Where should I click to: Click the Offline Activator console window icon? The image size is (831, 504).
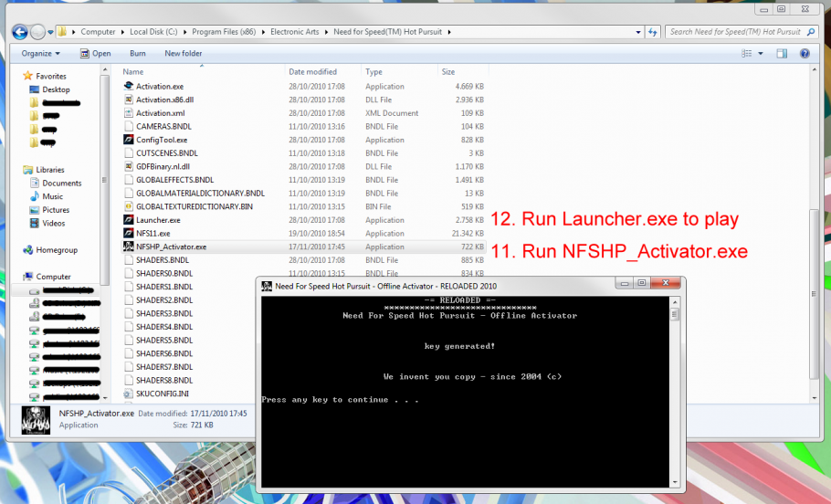(x=267, y=286)
